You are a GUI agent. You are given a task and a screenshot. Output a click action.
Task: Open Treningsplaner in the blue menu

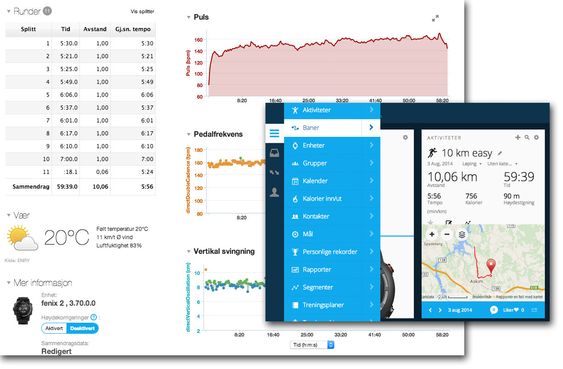(332, 305)
